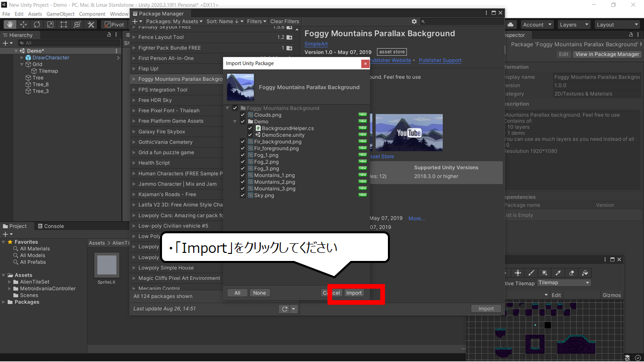Lock the Hierarchy panel with padlock icon
The width and height of the screenshot is (644, 362).
[109, 35]
